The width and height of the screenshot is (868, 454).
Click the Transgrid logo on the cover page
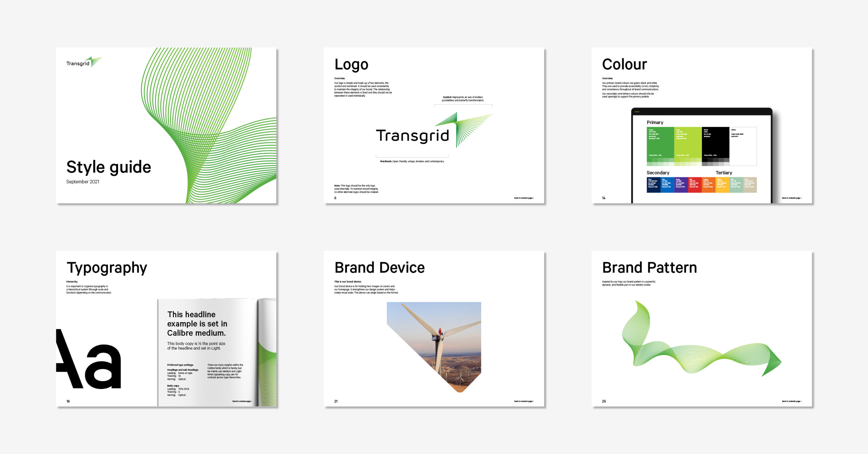coord(84,62)
